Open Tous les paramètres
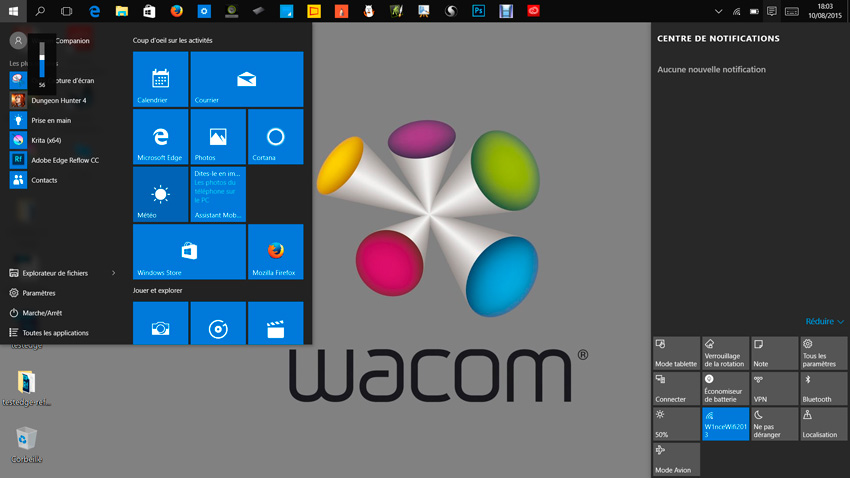The height and width of the screenshot is (478, 850). (x=823, y=353)
